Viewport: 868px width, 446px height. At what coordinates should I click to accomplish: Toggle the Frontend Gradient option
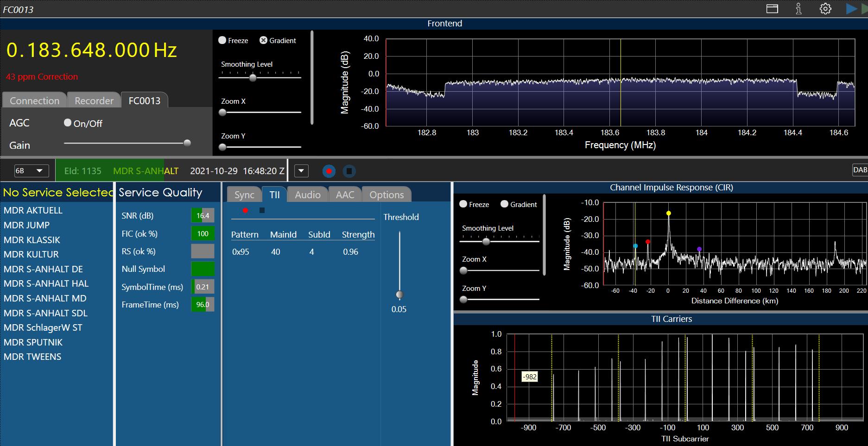click(x=263, y=40)
